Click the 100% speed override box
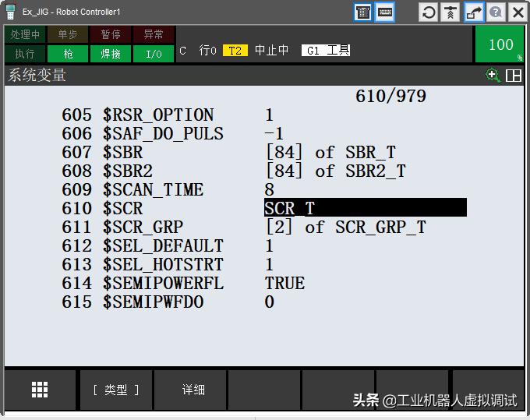 [500, 44]
